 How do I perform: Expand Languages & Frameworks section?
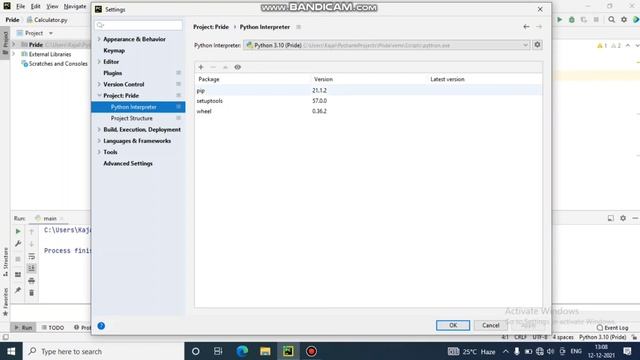[99, 141]
